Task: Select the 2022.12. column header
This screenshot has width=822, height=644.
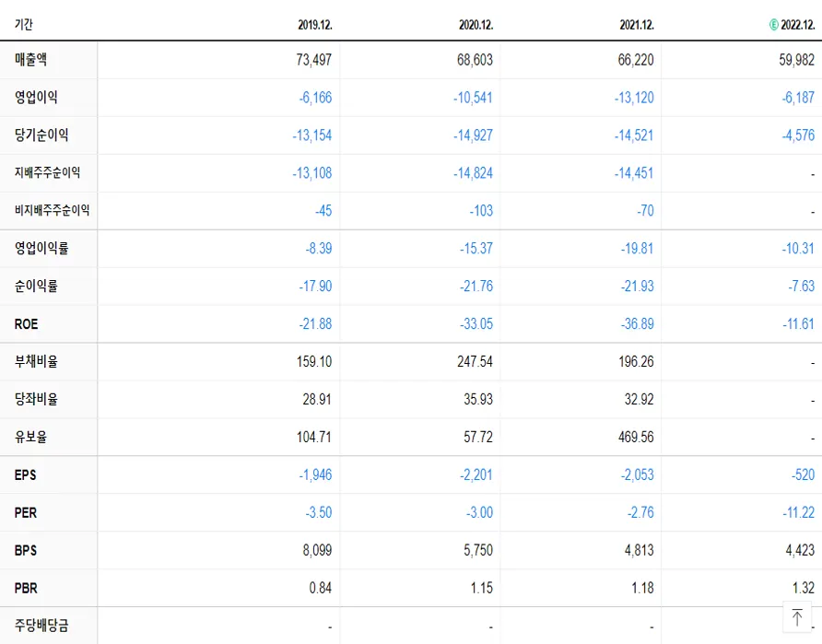Action: click(797, 25)
